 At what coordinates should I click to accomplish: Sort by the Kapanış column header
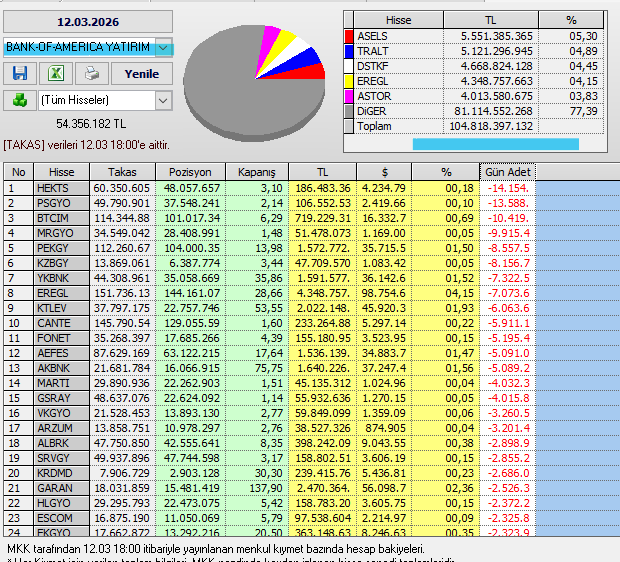(257, 172)
